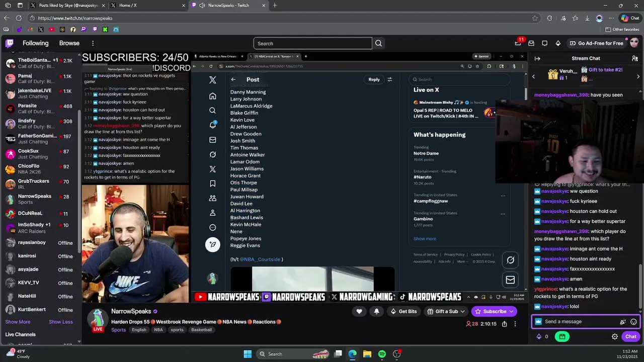This screenshot has width=644, height=362.
Task: Click the purple Chat send button
Action: pos(631,336)
